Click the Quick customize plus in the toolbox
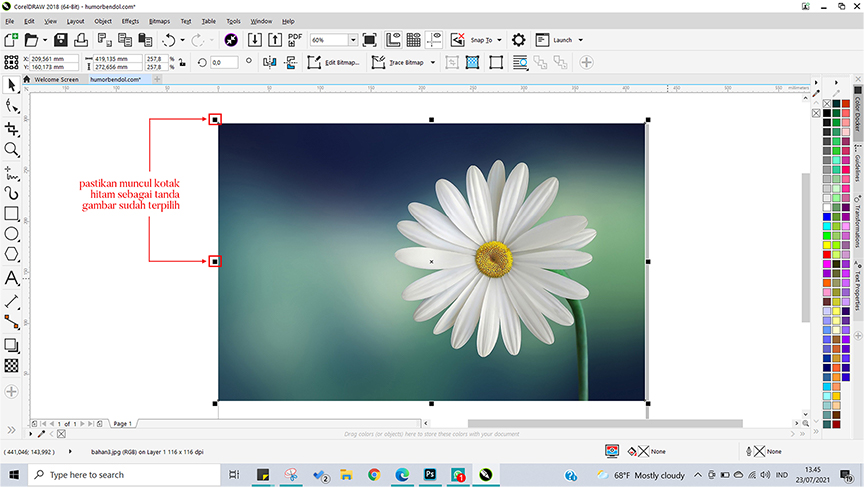This screenshot has width=864, height=487. [11, 392]
